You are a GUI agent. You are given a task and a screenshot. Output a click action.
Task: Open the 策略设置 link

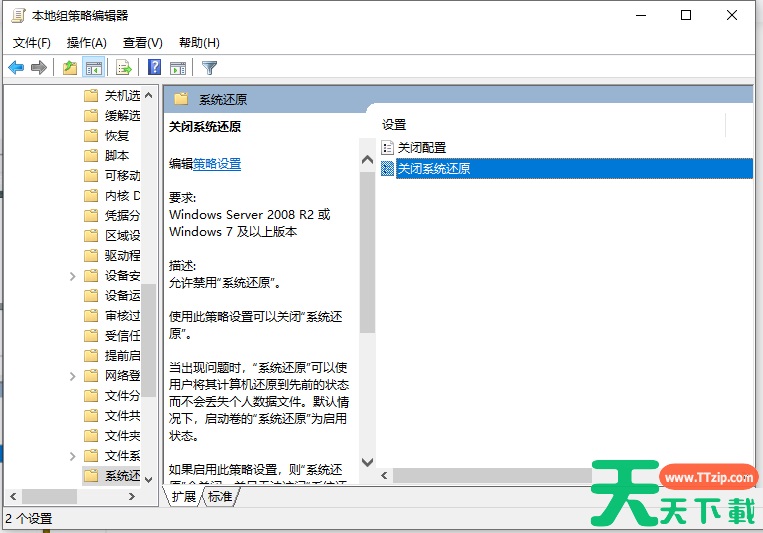(217, 164)
